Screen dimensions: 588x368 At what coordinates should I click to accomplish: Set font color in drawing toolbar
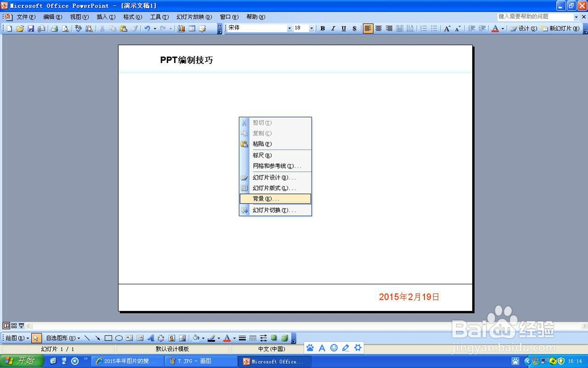point(227,338)
